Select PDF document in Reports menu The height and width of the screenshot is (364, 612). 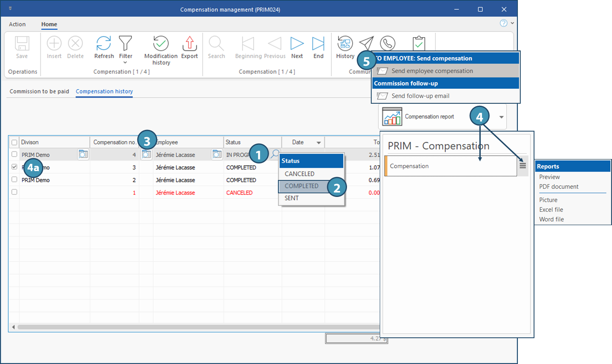[559, 187]
